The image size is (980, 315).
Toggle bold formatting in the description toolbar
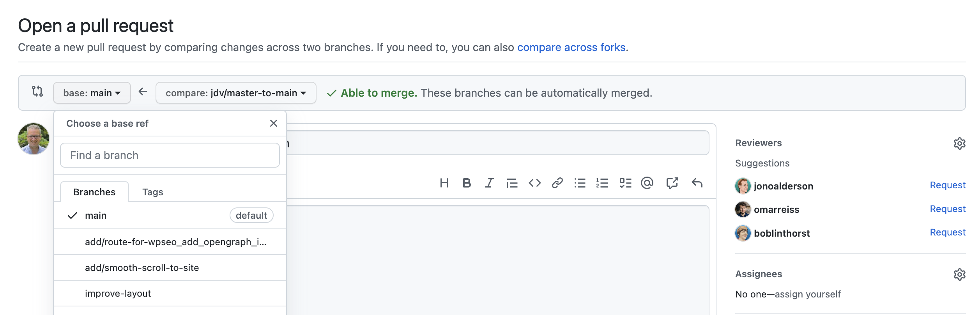click(467, 182)
